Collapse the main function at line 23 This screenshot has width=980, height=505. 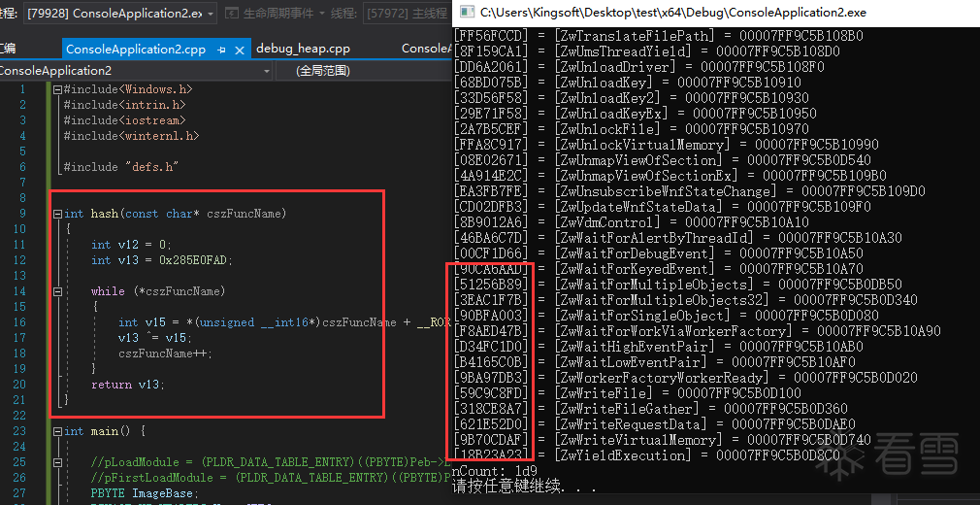coord(58,431)
